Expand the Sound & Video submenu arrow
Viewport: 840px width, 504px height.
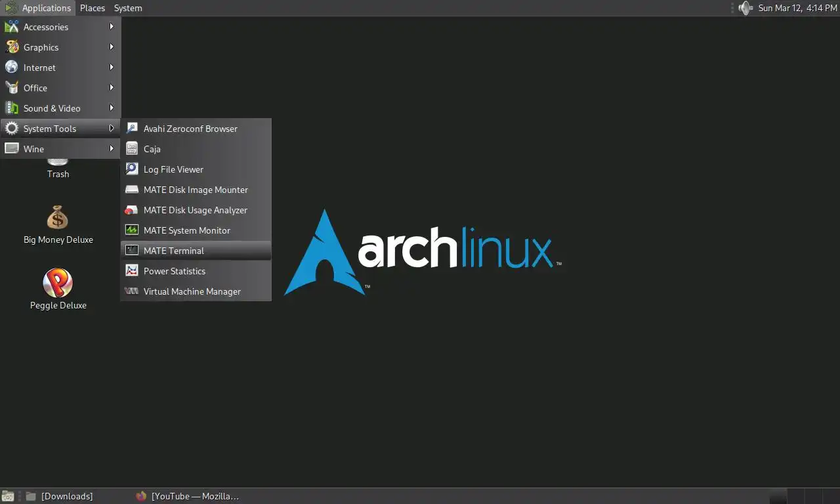112,108
